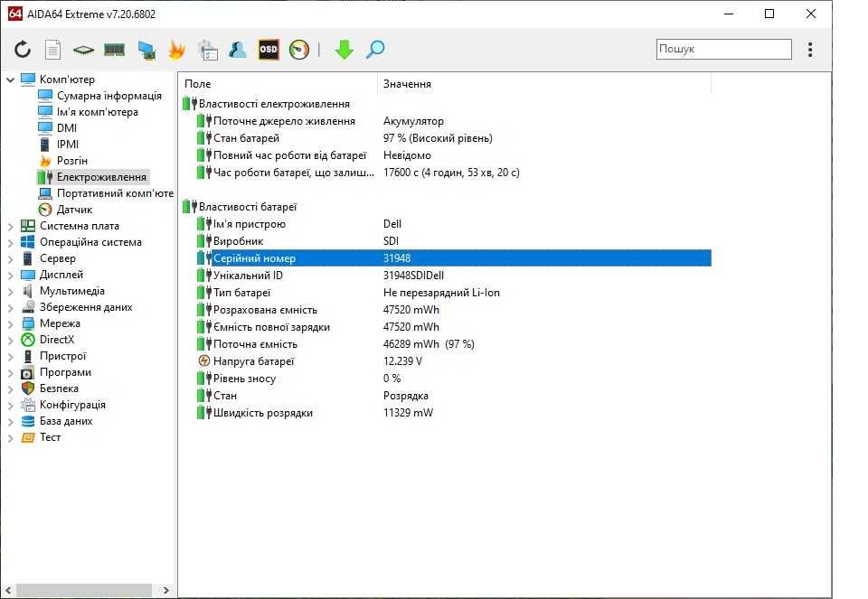
Task: Select База даних in the tree
Action: click(66, 421)
